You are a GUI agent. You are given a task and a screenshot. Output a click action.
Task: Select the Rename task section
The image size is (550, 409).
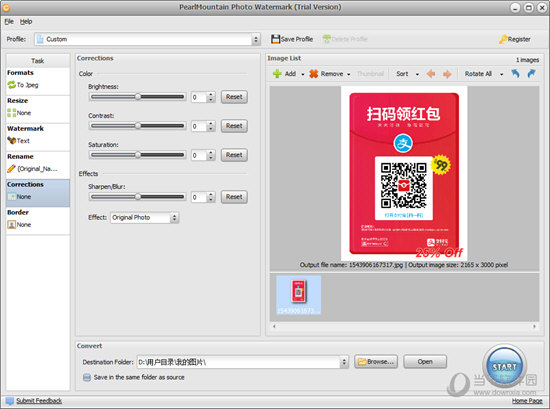point(38,165)
